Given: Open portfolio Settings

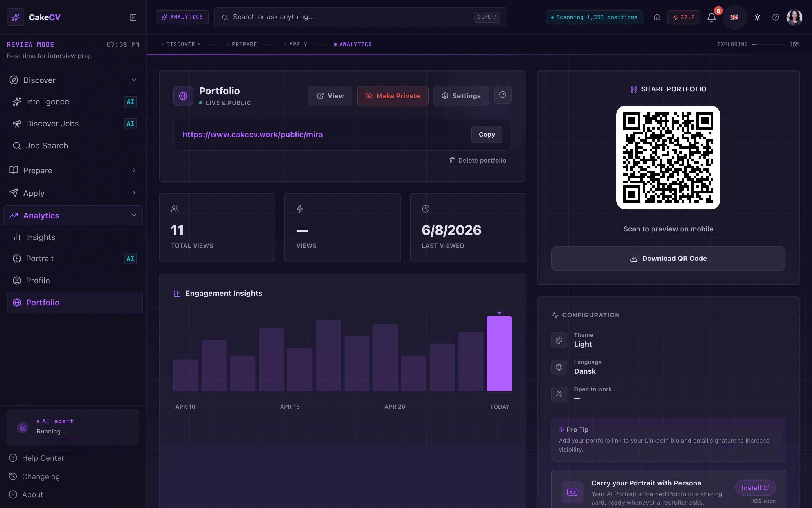Looking at the screenshot, I should click(461, 96).
